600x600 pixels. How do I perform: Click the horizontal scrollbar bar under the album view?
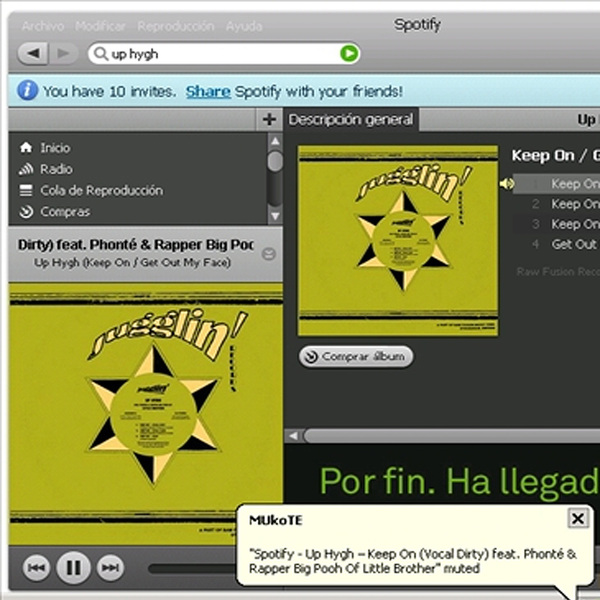tap(452, 436)
